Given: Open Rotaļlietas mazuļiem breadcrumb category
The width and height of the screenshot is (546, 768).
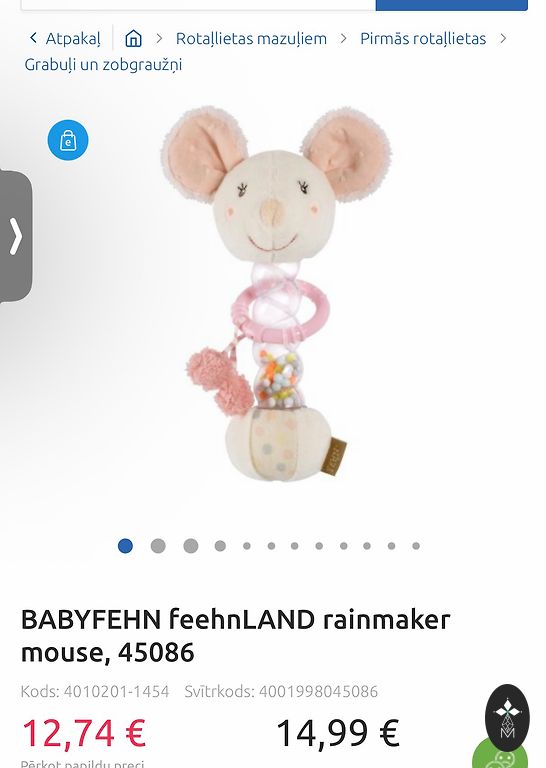Looking at the screenshot, I should pyautogui.click(x=251, y=38).
